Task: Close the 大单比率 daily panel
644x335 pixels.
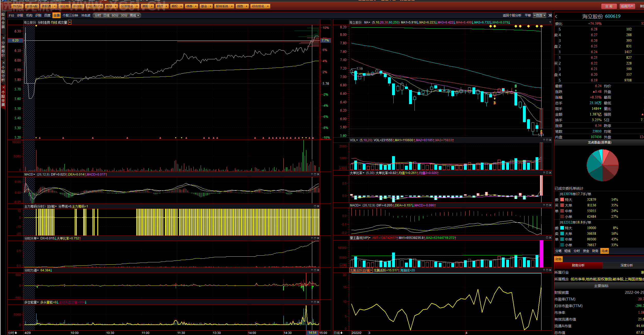Action: (550, 173)
